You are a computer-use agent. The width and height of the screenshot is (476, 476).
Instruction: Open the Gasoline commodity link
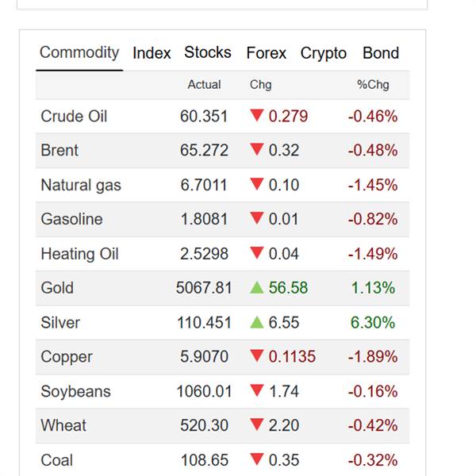71,219
